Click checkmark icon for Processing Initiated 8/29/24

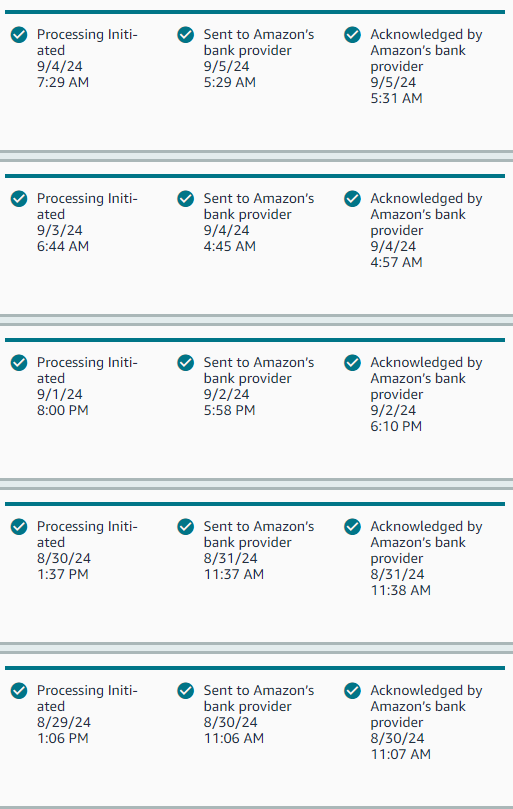pyautogui.click(x=19, y=691)
